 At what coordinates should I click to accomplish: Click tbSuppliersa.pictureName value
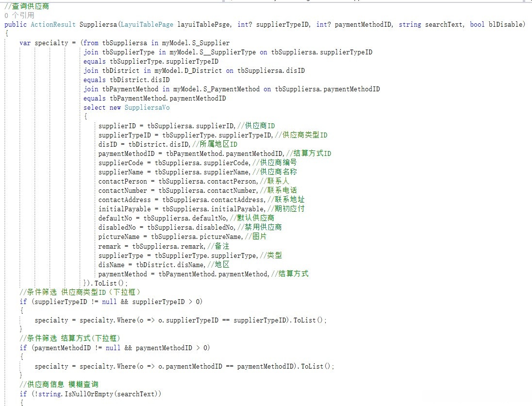pos(197,237)
